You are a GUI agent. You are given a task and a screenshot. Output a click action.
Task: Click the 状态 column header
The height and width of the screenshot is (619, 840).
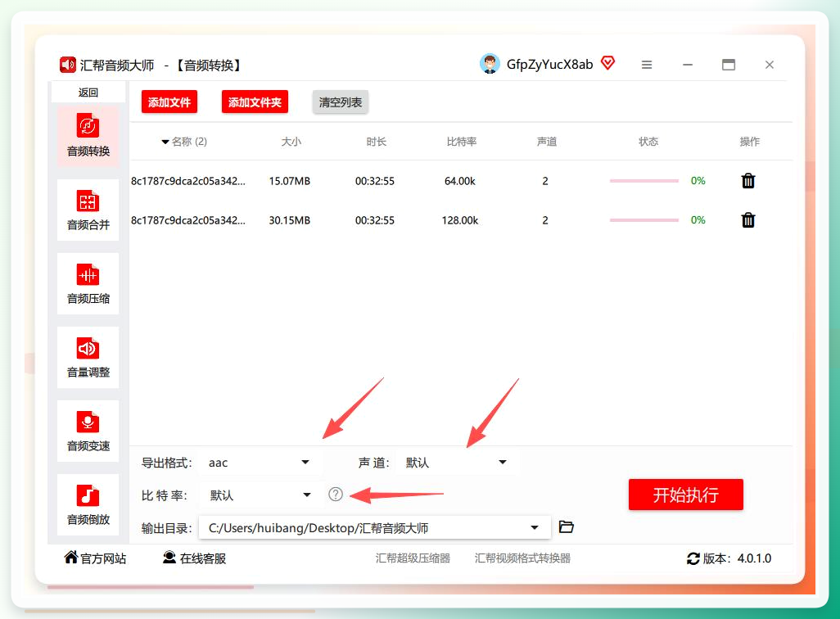click(648, 142)
